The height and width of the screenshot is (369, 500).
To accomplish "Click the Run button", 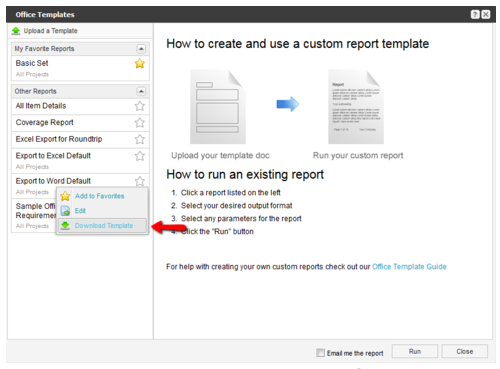I will (x=415, y=351).
